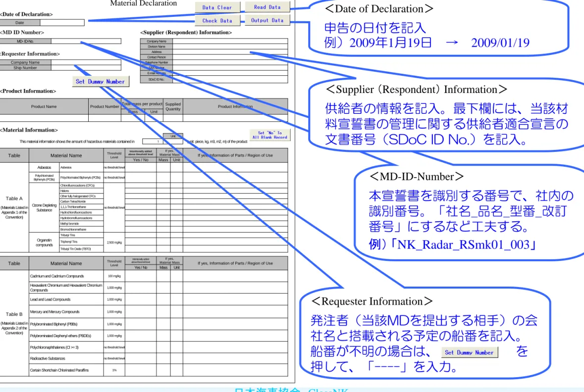
Task: Select the Supplier Company Name input field
Action: 230,41
